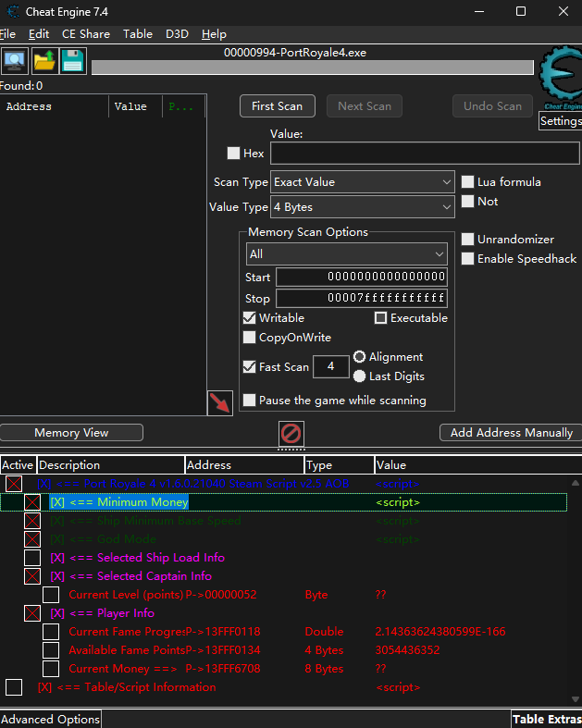
Task: Click the save table floppy disk icon
Action: (x=73, y=61)
